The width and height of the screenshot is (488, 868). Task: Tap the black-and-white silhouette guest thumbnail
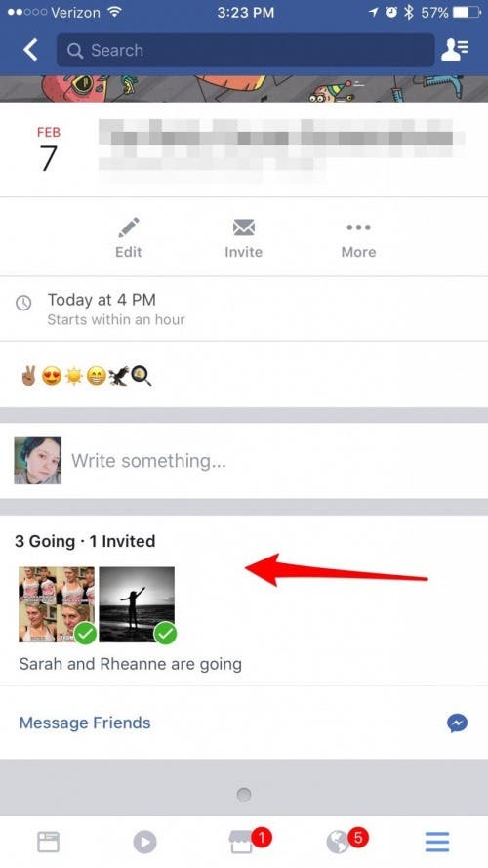(x=137, y=604)
